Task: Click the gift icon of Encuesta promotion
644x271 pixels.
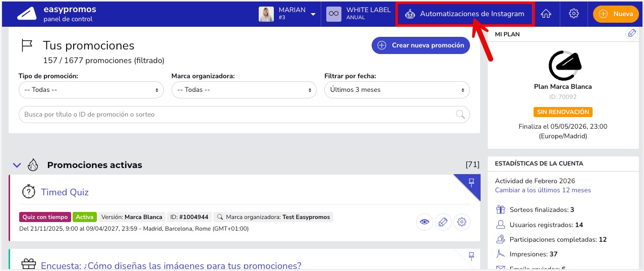Action: (x=29, y=264)
